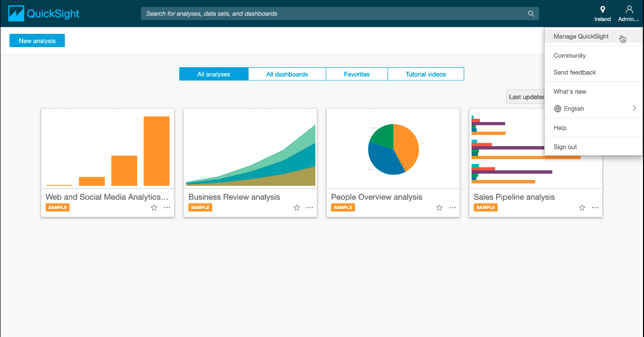This screenshot has height=337, width=644.
Task: Click the SAMPLE badge under Web and Social Media
Action: click(57, 207)
